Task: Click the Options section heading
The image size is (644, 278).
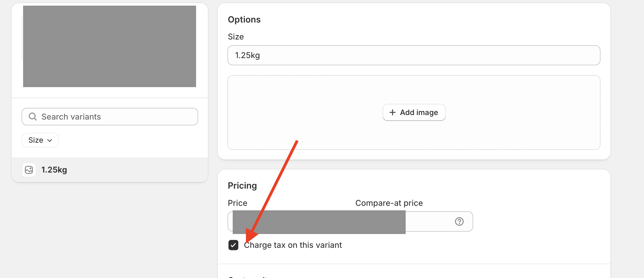Action: coord(244,20)
